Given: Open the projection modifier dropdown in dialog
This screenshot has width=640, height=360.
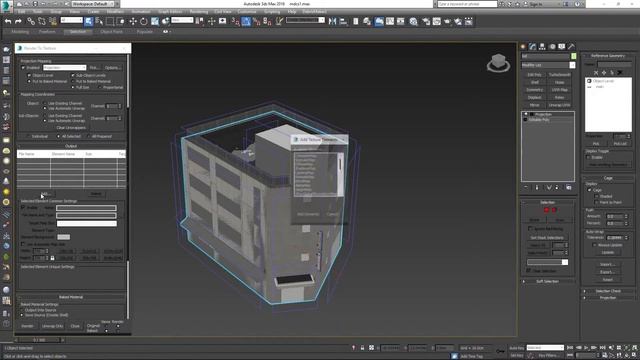Looking at the screenshot, I should tap(64, 68).
